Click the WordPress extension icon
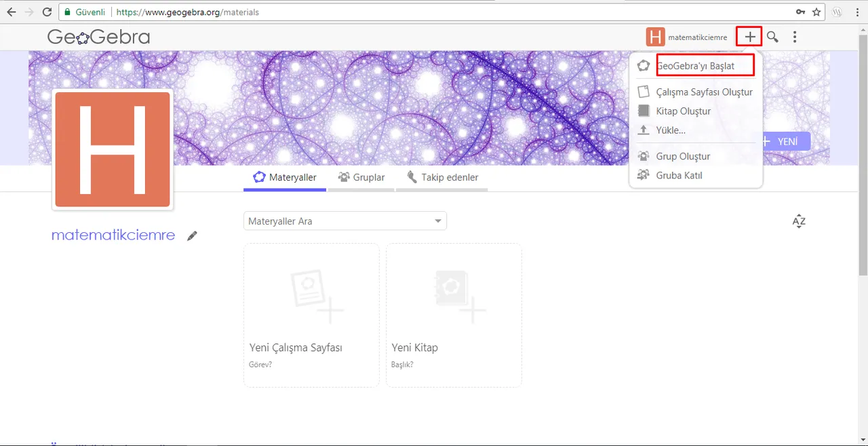Screen dimensions: 868x446 pyautogui.click(x=837, y=12)
